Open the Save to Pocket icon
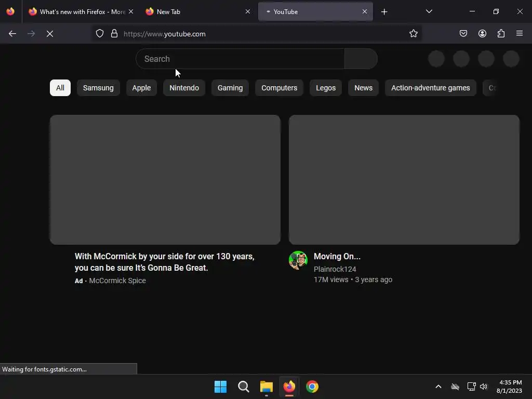This screenshot has height=399, width=532. coord(463,34)
